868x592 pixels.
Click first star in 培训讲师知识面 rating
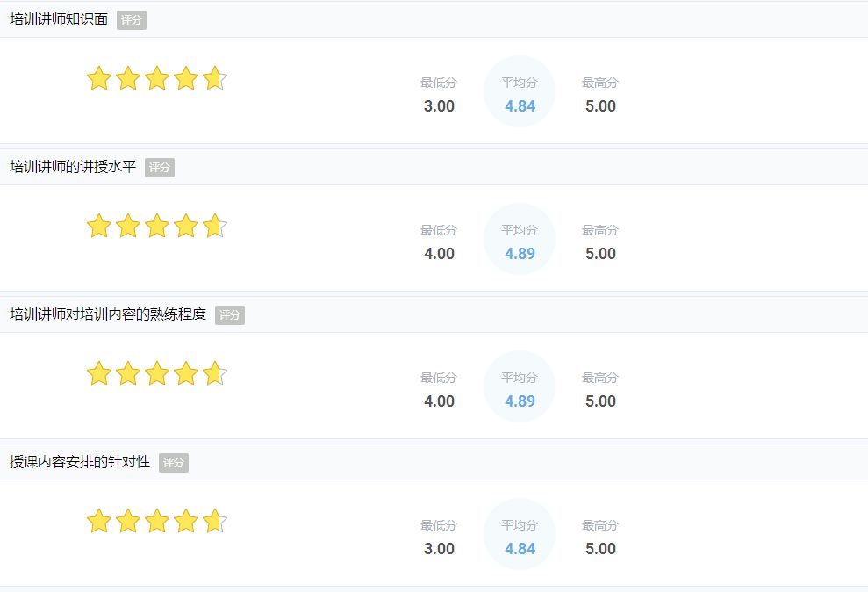pos(99,79)
